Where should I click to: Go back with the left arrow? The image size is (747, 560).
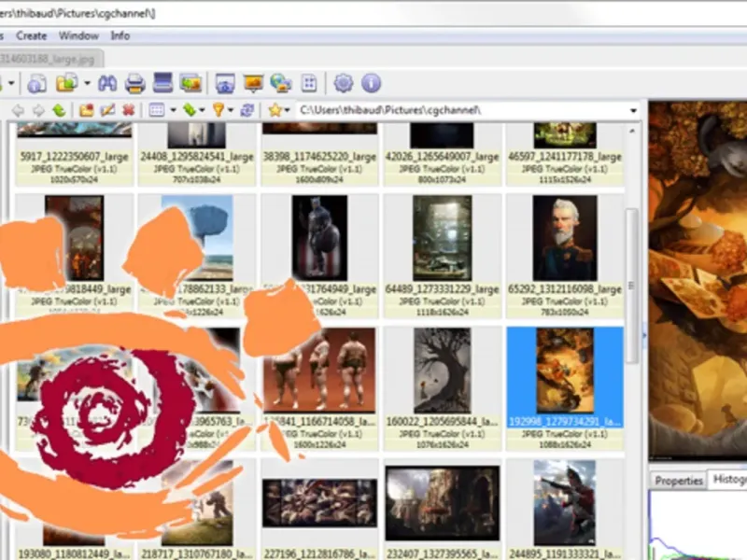tap(18, 110)
